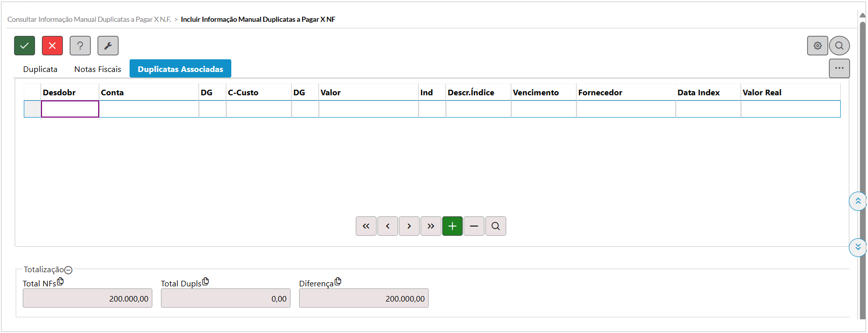Screen dimensions: 868x333
Task: Open help with the question mark icon
Action: point(80,46)
